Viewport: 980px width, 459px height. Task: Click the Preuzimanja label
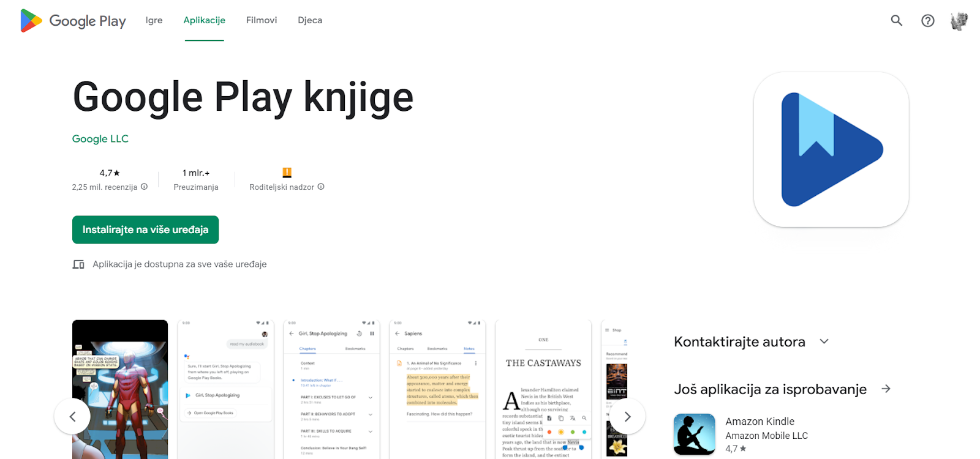pos(196,187)
